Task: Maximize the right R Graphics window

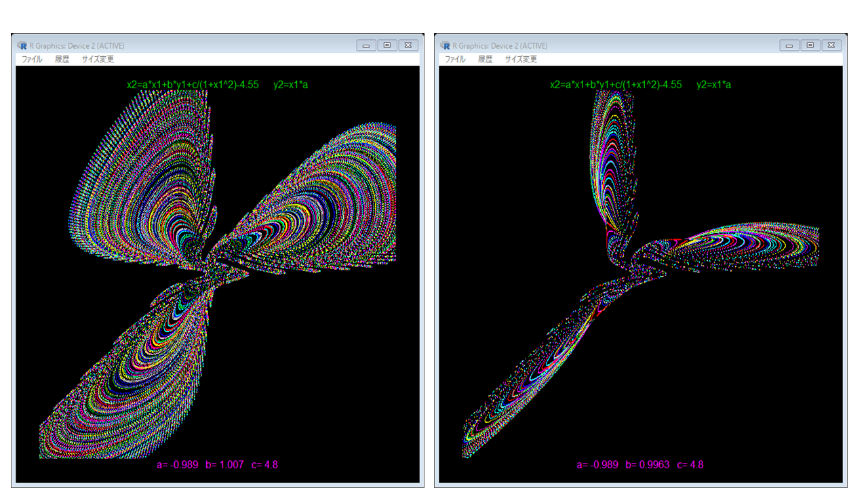Action: (x=810, y=45)
